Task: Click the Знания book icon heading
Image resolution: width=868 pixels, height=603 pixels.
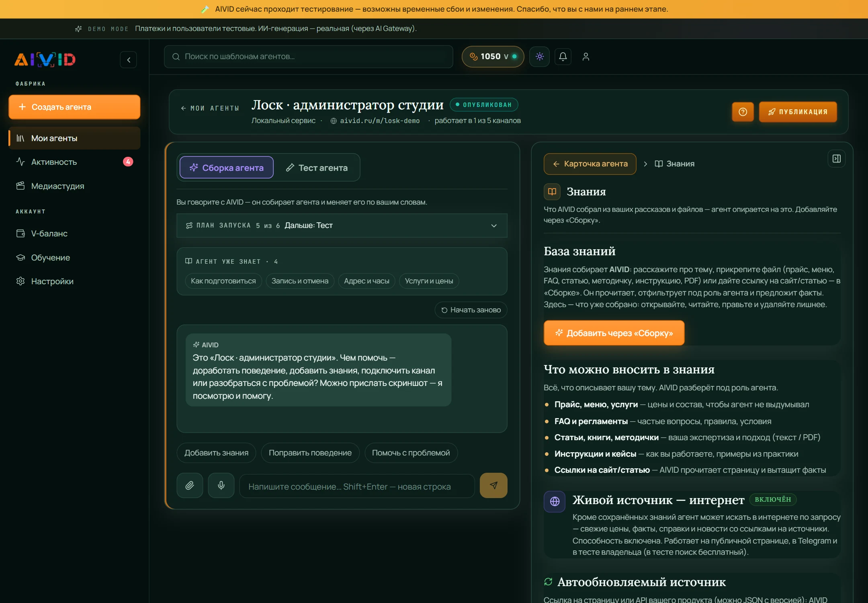Action: pos(552,192)
